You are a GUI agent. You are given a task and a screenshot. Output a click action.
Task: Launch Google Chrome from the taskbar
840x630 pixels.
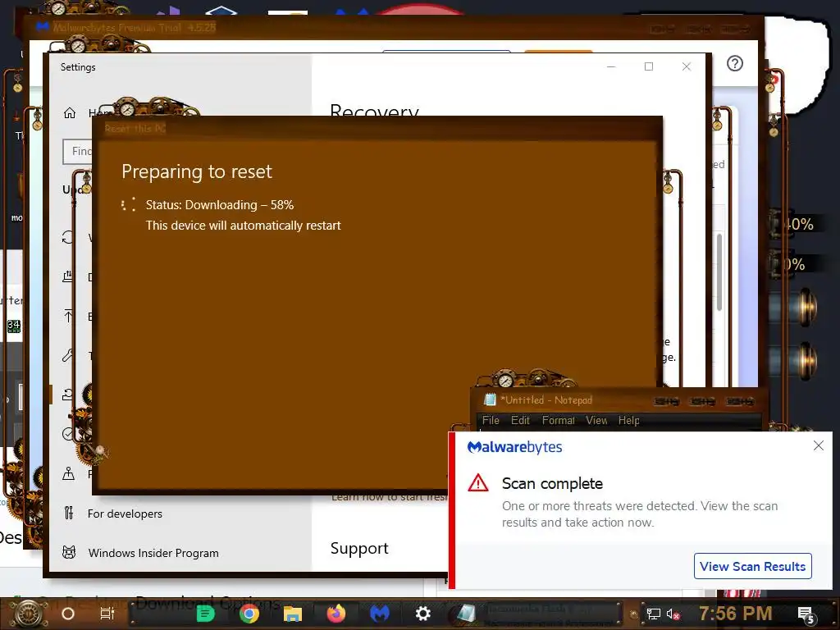tap(249, 614)
